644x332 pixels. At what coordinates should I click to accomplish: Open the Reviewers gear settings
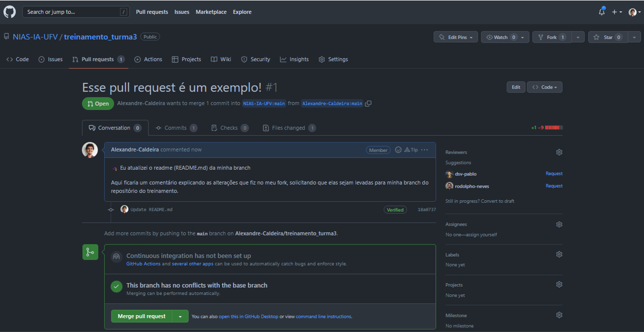tap(559, 152)
